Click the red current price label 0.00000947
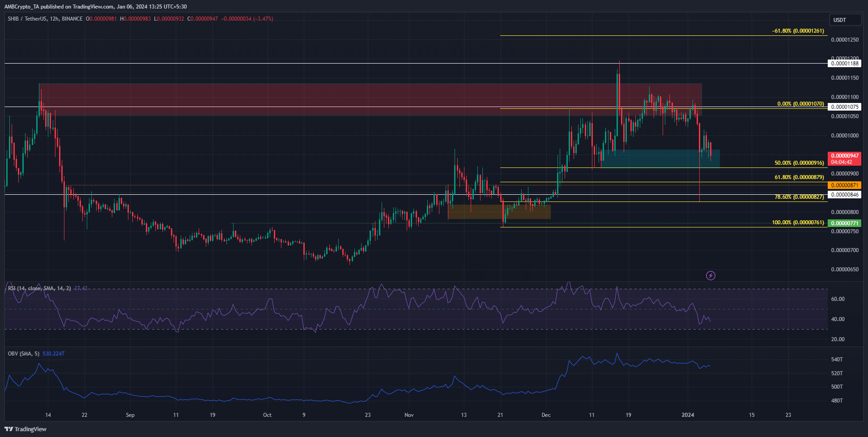868x437 pixels. tap(845, 159)
